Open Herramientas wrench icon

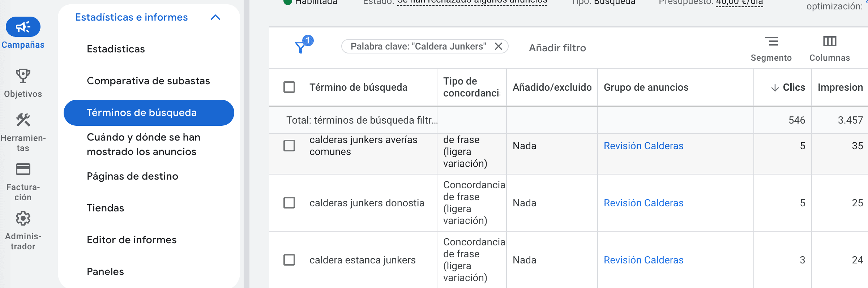pos(23,120)
